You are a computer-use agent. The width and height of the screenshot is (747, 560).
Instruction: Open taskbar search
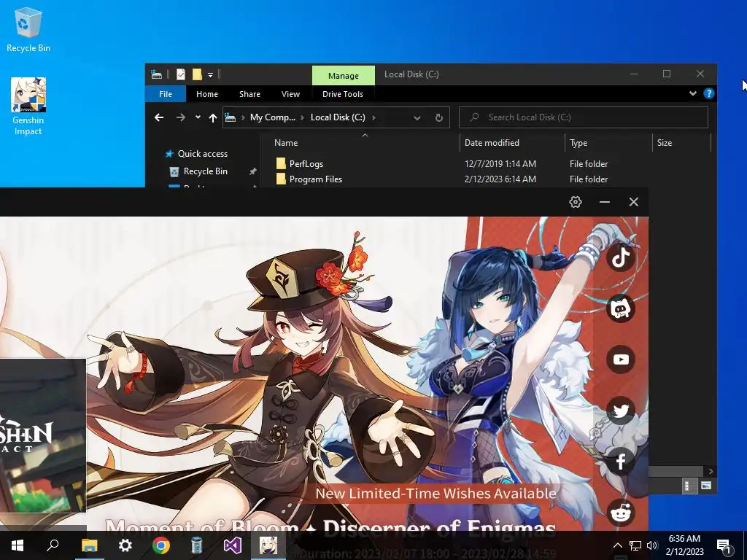tap(53, 545)
